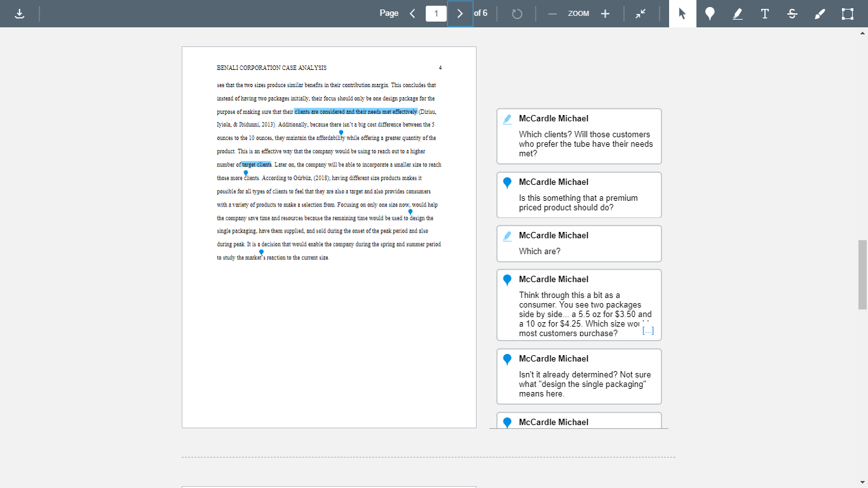Click the pin marker above 'would help'

pos(410,212)
